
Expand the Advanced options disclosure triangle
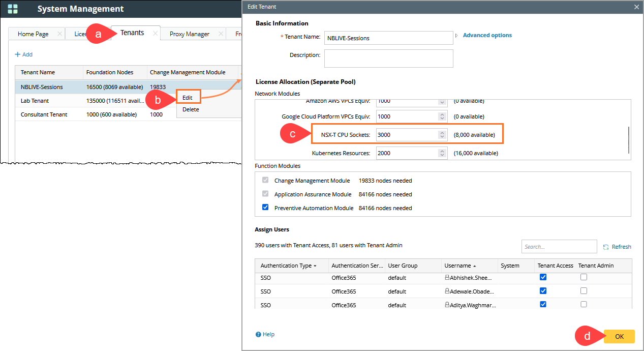point(457,36)
